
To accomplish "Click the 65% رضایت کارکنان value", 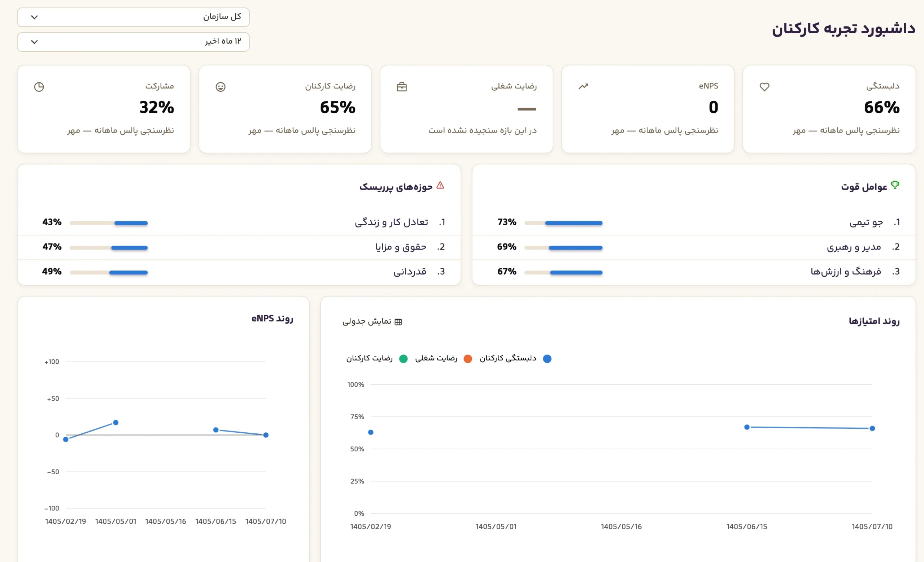I will coord(337,107).
